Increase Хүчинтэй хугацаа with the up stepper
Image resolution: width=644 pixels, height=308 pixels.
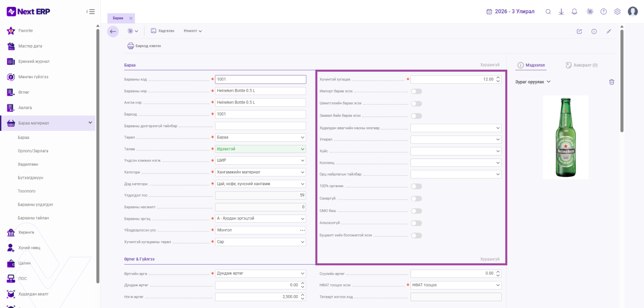498,77
